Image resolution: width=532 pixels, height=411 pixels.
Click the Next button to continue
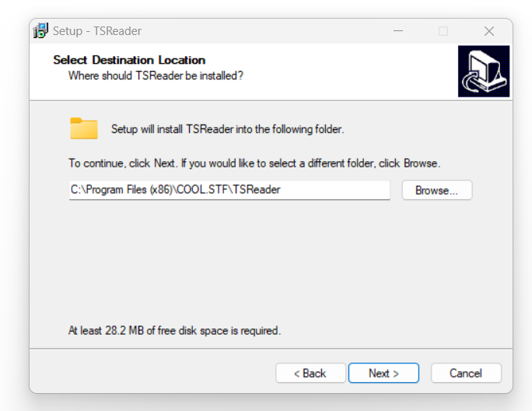(x=383, y=373)
